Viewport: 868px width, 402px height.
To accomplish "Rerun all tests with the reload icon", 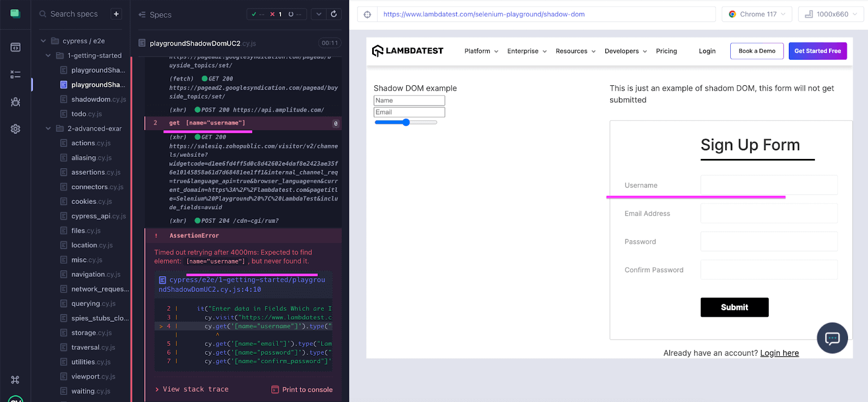I will point(334,14).
